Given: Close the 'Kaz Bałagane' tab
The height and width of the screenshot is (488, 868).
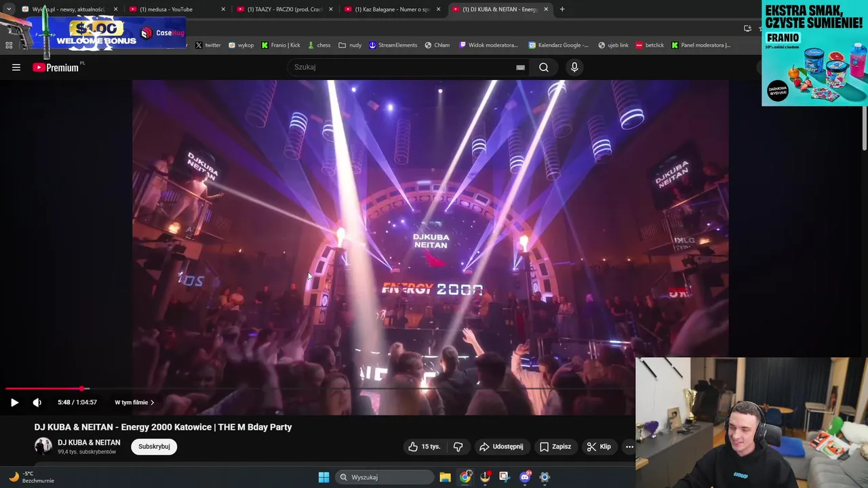Looking at the screenshot, I should pyautogui.click(x=438, y=9).
